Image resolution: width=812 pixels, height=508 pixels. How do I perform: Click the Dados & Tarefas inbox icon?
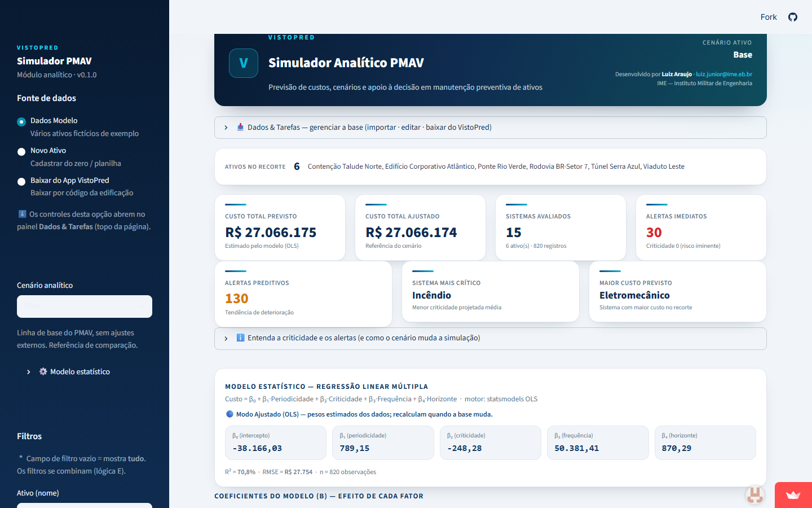point(241,127)
